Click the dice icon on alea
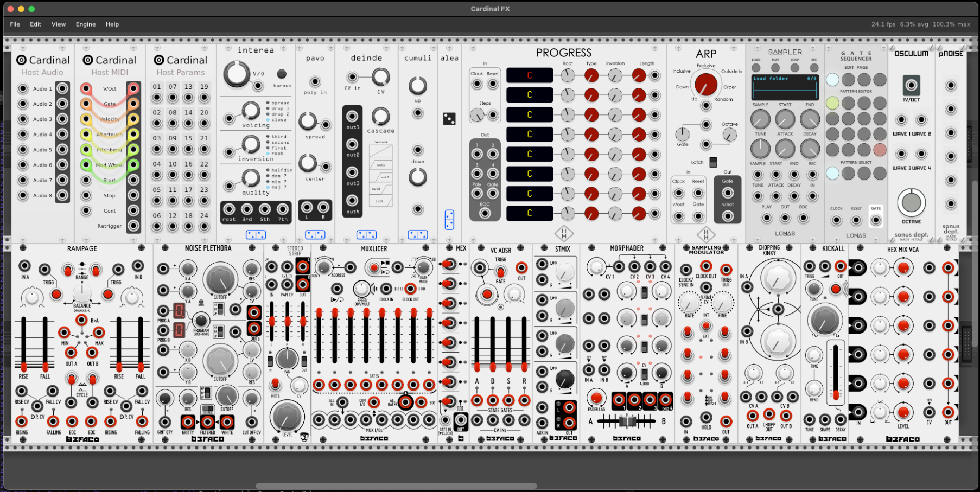 click(x=449, y=119)
